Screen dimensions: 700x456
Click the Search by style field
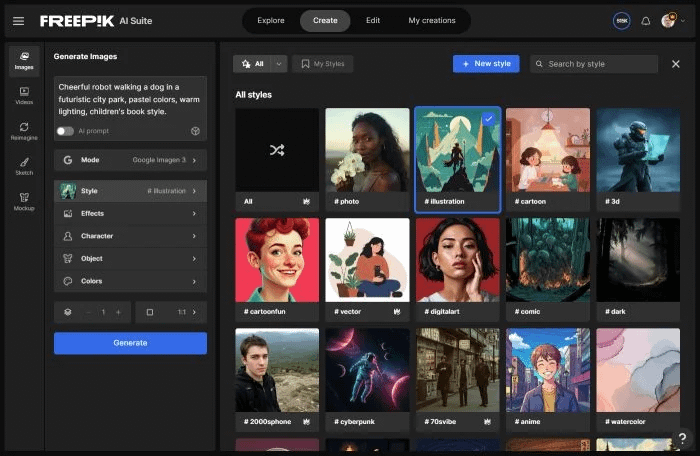[594, 64]
